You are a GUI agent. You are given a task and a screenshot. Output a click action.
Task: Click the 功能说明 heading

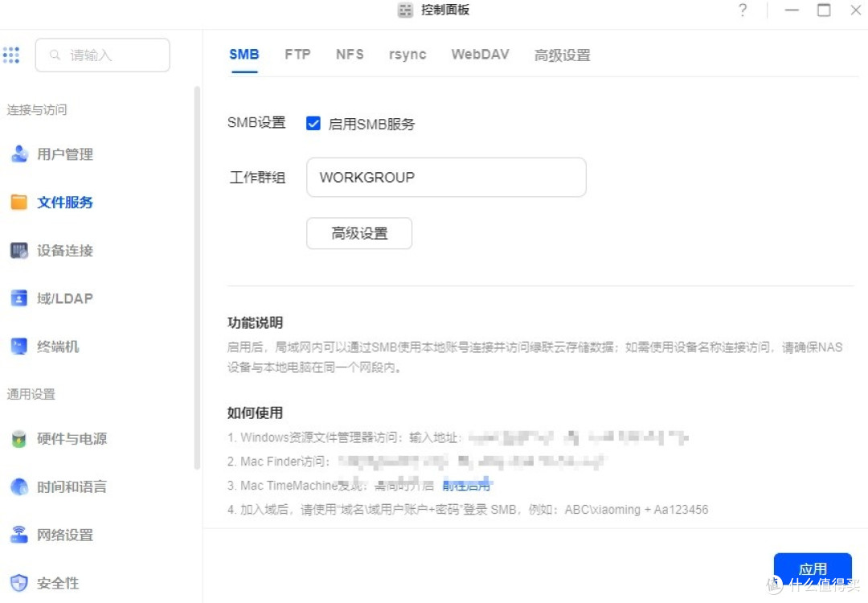256,322
